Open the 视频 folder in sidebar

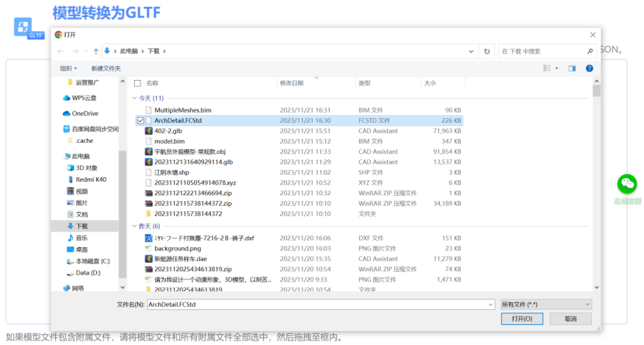click(78, 191)
